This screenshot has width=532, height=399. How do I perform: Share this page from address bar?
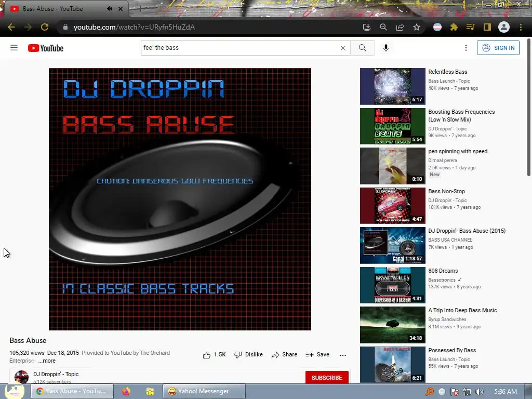pos(400,27)
